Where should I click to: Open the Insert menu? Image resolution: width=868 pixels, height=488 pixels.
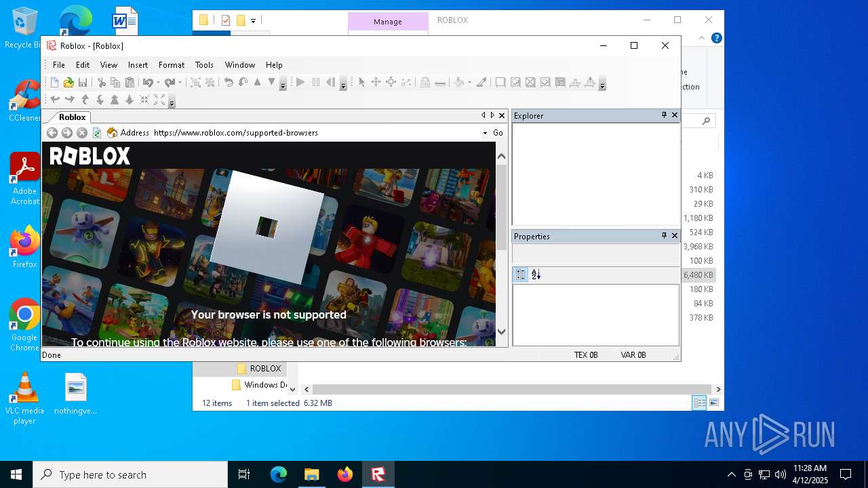coord(138,65)
